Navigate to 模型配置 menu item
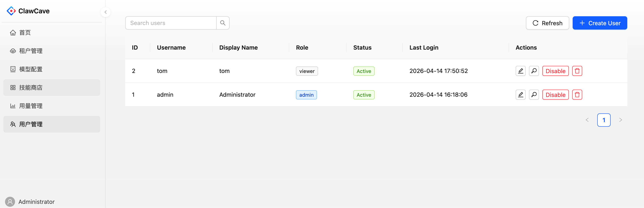This screenshot has width=644, height=208. pyautogui.click(x=30, y=69)
